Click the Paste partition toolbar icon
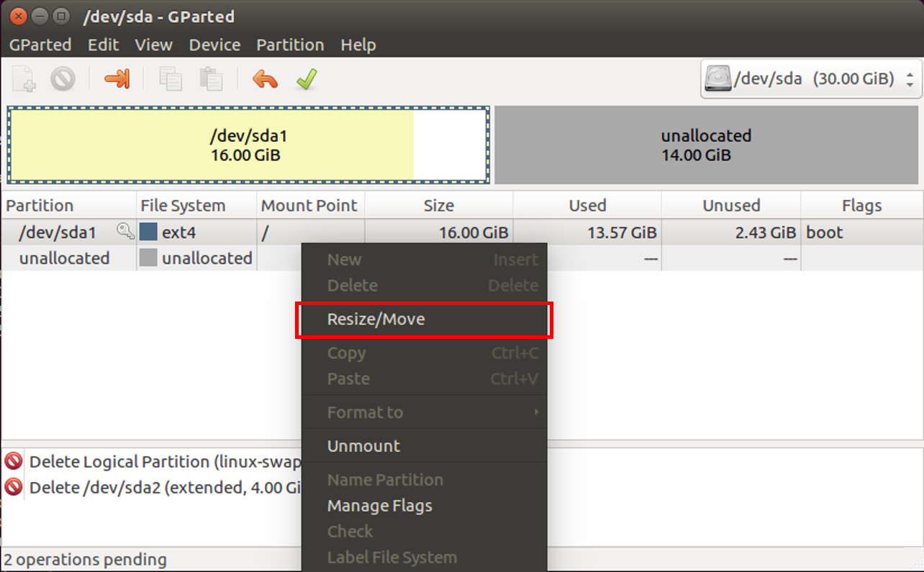Image resolution: width=924 pixels, height=572 pixels. [211, 78]
